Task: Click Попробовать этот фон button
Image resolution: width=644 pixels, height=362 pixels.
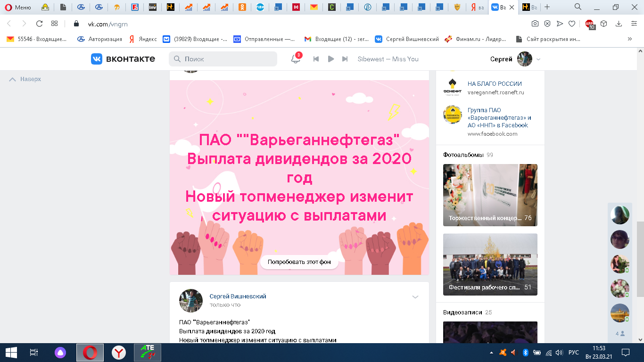Action: [299, 262]
